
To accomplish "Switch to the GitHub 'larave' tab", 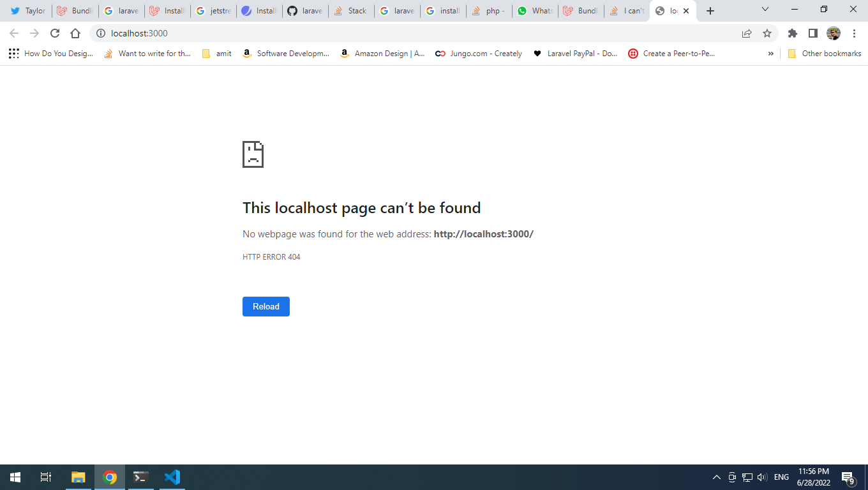I will [305, 11].
